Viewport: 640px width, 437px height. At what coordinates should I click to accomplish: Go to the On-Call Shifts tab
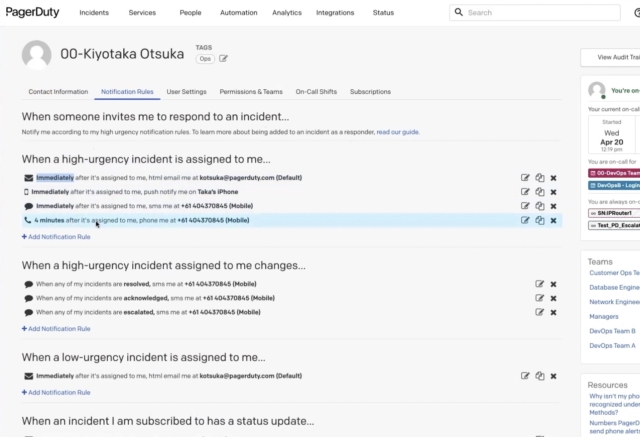coord(315,92)
